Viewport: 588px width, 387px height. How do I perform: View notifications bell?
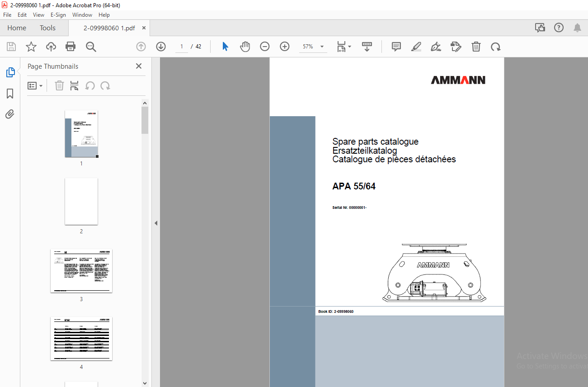tap(578, 28)
